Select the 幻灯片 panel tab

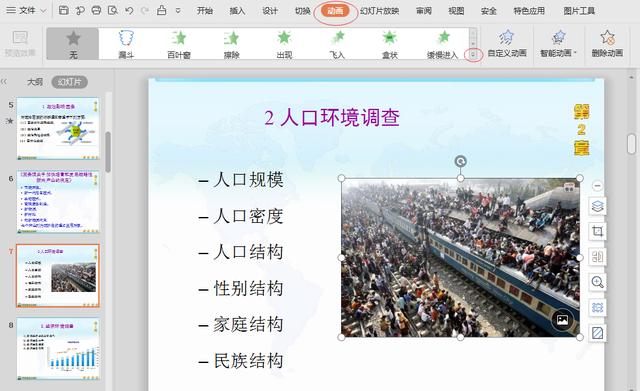point(69,82)
